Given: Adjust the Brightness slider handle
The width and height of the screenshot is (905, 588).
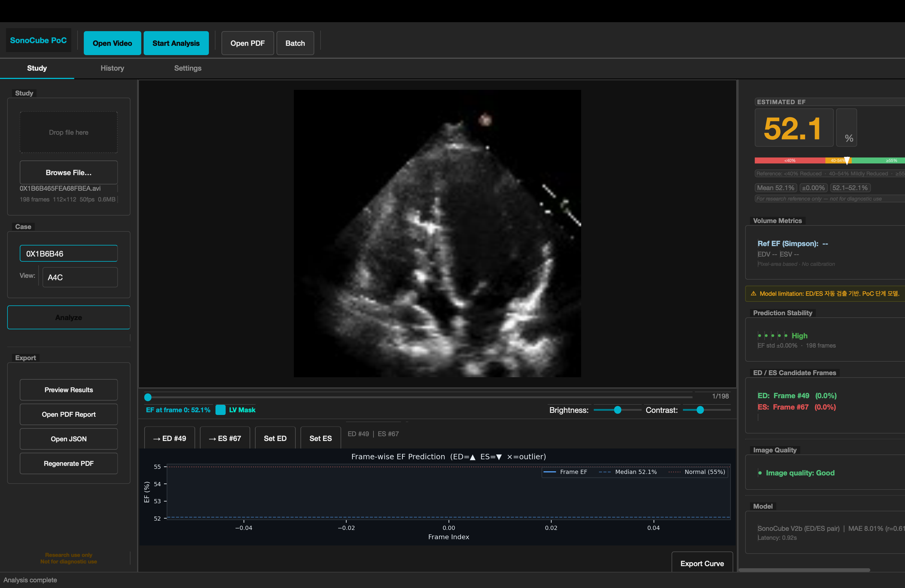Looking at the screenshot, I should pyautogui.click(x=617, y=410).
